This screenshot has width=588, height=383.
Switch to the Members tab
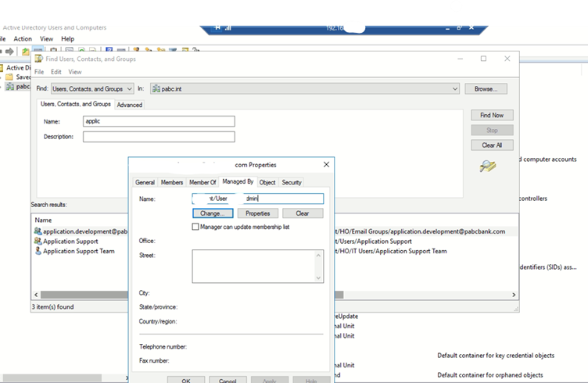tap(172, 182)
